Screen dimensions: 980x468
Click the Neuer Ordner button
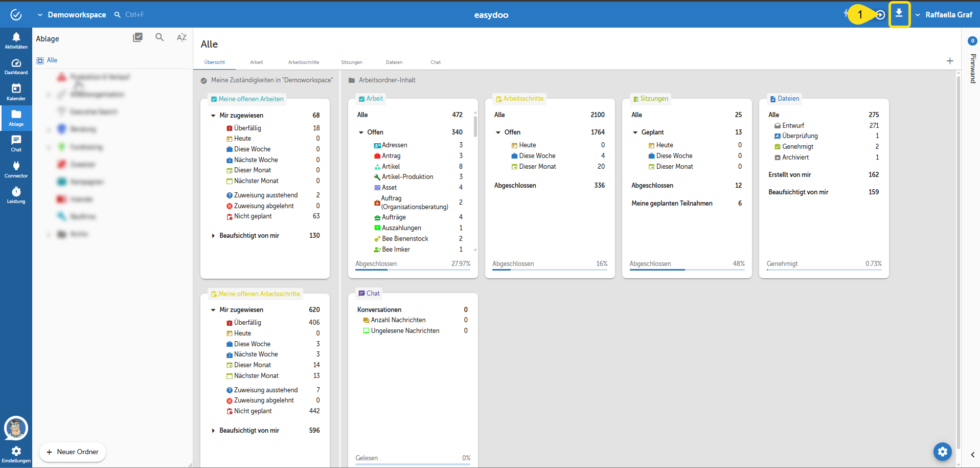(x=73, y=452)
